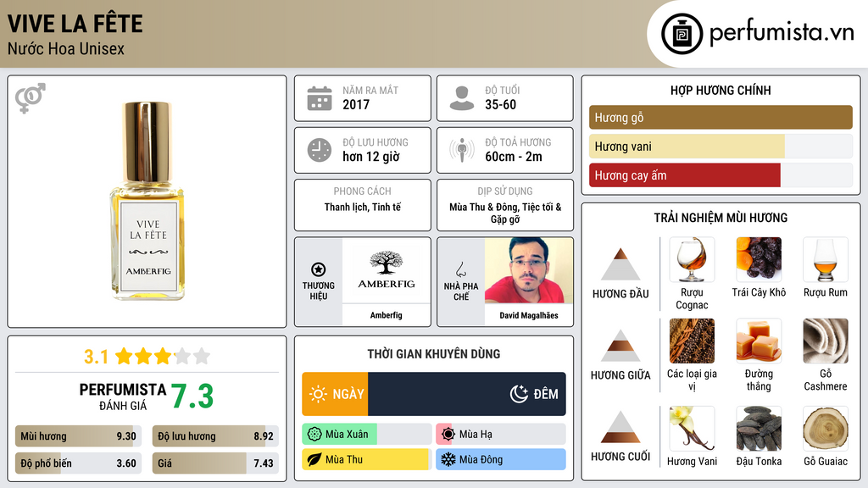Click the Mùa Đông season bar
The height and width of the screenshot is (488, 868).
point(501,459)
